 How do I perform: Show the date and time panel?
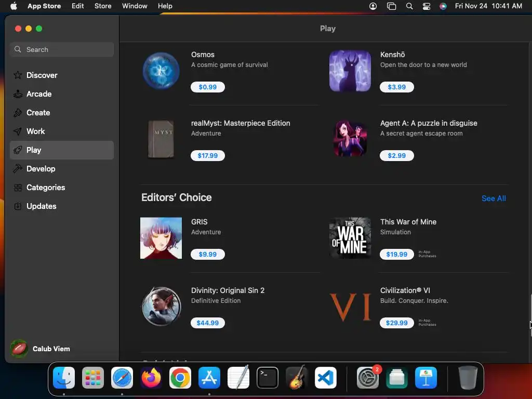(x=488, y=6)
